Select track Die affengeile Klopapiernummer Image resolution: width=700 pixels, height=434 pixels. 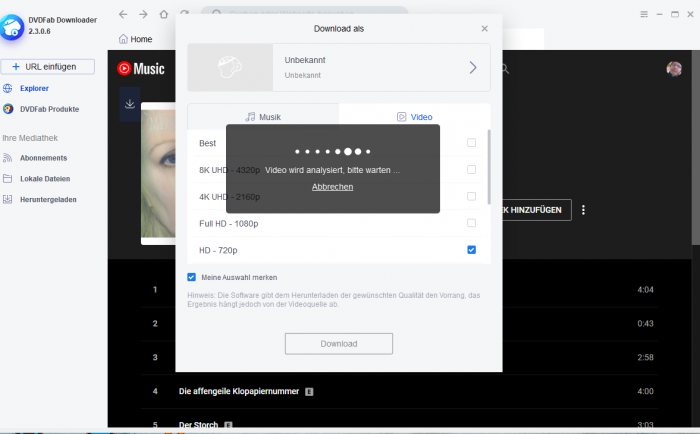pyautogui.click(x=239, y=392)
